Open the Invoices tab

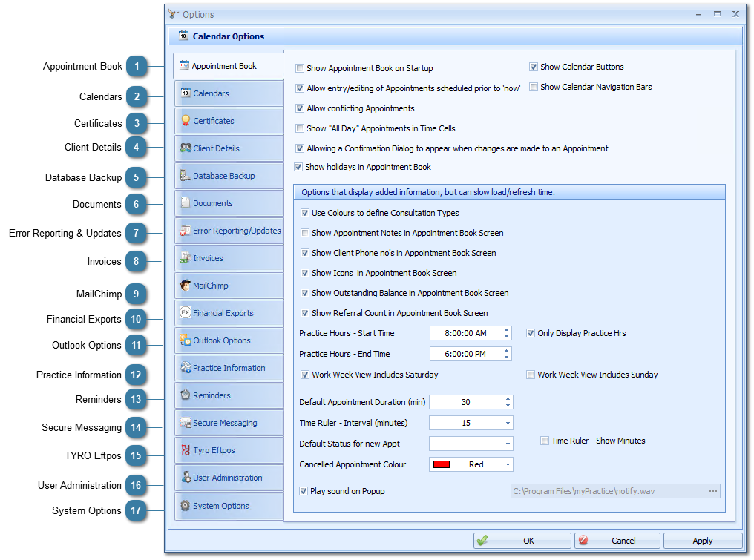pyautogui.click(x=229, y=258)
